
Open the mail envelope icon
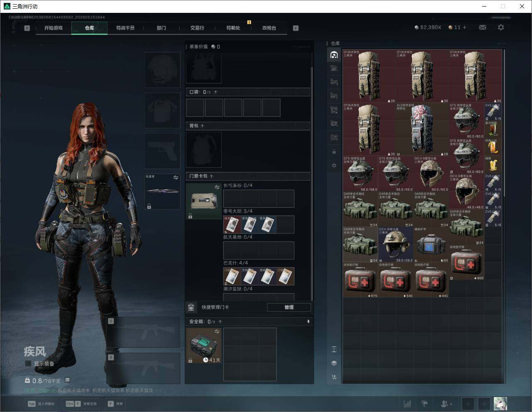pyautogui.click(x=482, y=27)
